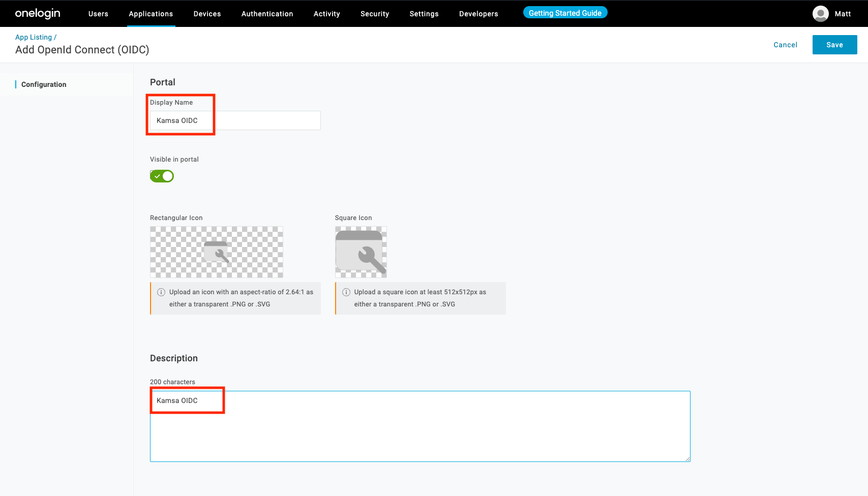Click the Portal section heading

pyautogui.click(x=163, y=82)
